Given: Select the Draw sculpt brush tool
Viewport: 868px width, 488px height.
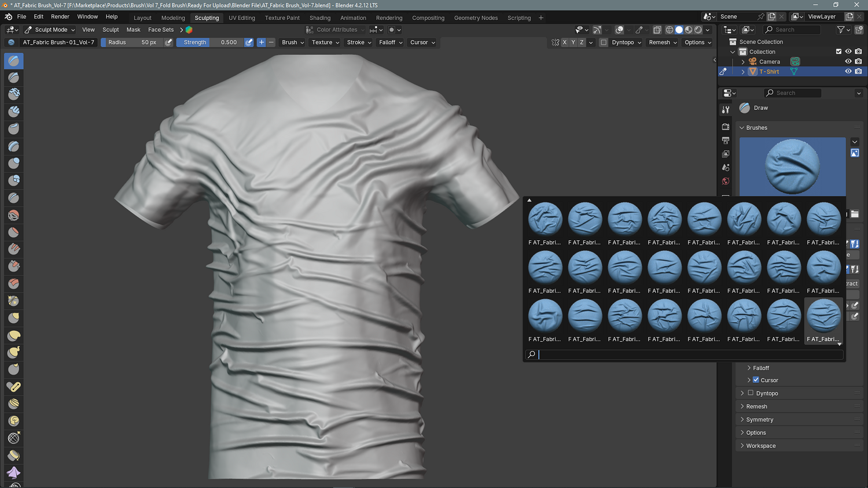Looking at the screenshot, I should [14, 61].
